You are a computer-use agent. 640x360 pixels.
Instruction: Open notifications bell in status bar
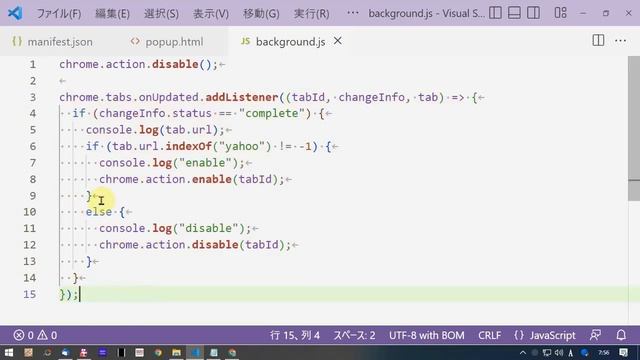[x=621, y=335]
